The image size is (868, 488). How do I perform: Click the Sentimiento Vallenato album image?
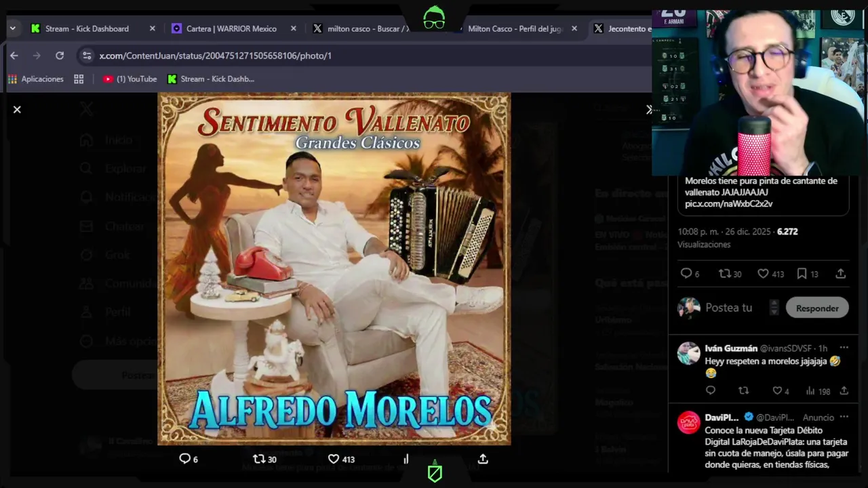coord(334,268)
